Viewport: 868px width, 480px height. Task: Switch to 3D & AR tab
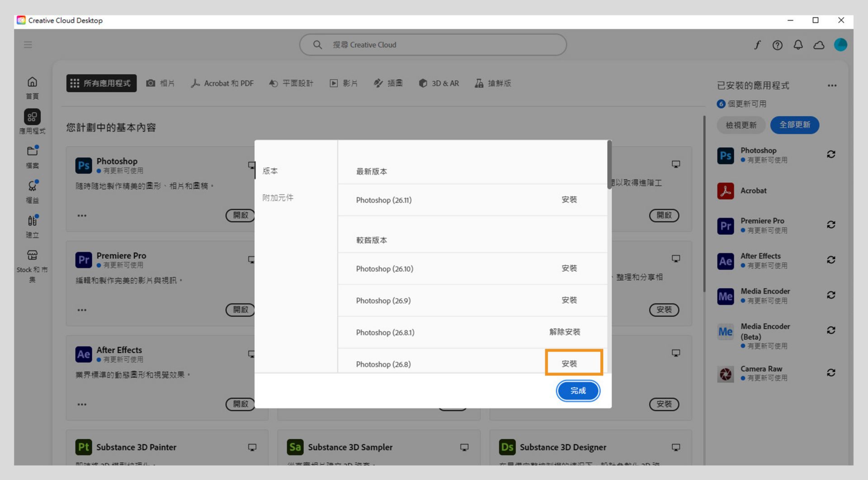pyautogui.click(x=439, y=83)
